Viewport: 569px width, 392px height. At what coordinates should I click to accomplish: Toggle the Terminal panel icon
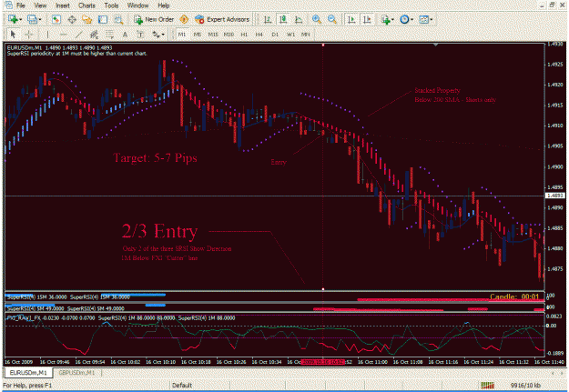(103, 20)
